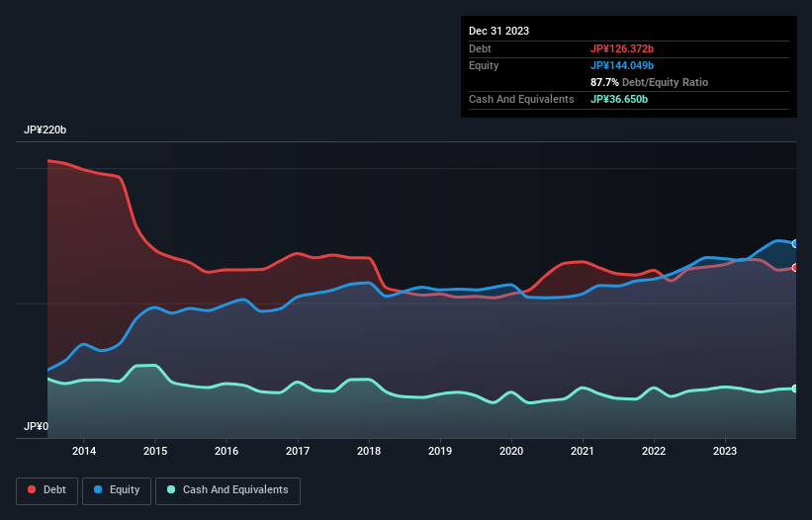Click the tooltip Debt label
The image size is (812, 520).
click(x=480, y=48)
